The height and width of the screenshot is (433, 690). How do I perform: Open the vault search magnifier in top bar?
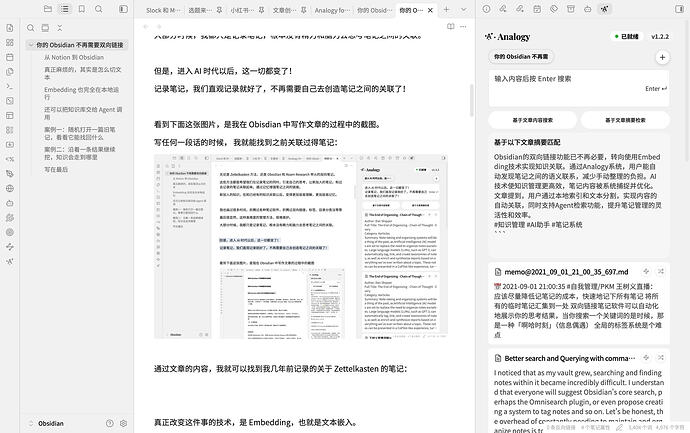click(x=99, y=9)
